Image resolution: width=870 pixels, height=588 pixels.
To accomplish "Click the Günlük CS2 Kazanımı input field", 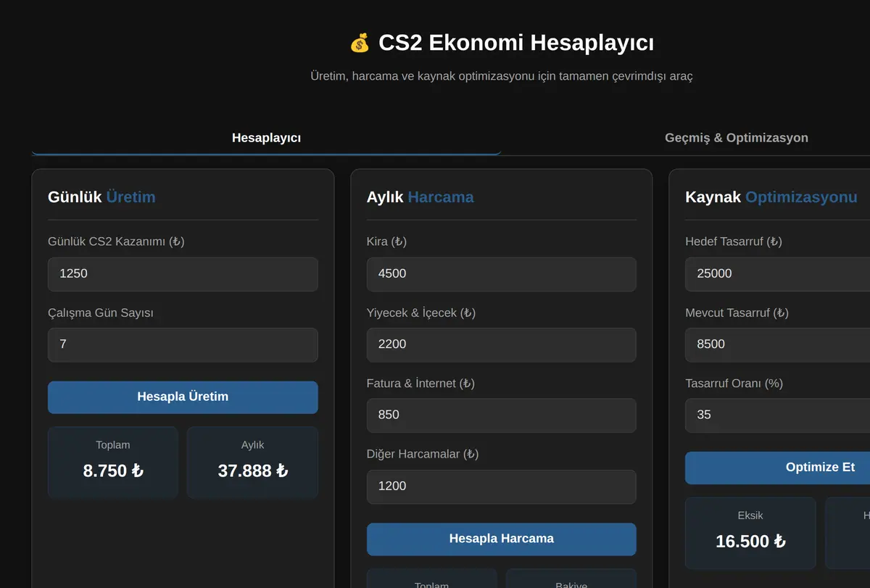I will tap(183, 274).
